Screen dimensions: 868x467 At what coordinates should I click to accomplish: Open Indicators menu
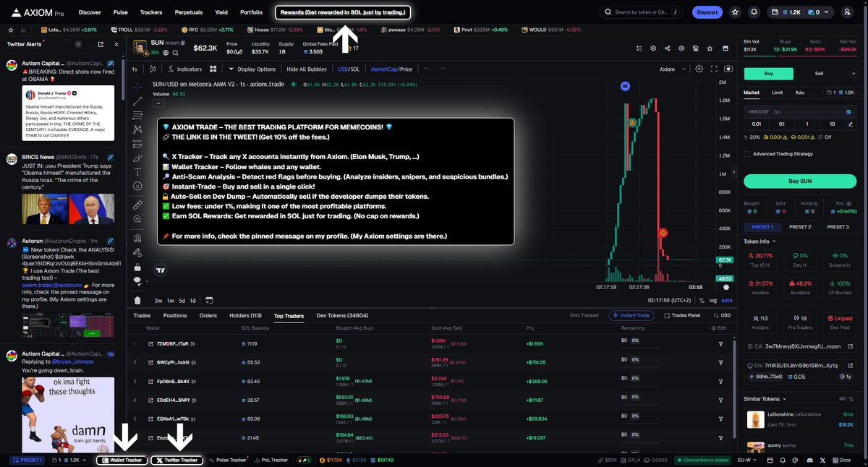tap(184, 69)
